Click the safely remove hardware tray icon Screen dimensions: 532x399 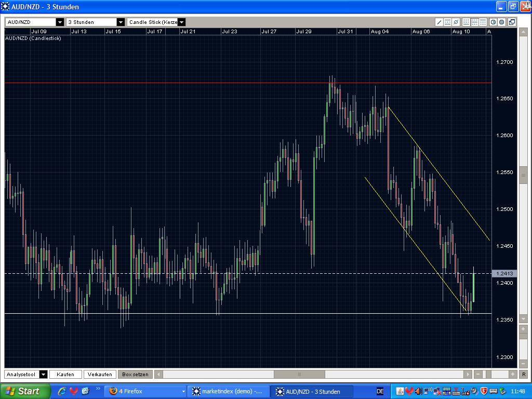pyautogui.click(x=502, y=391)
